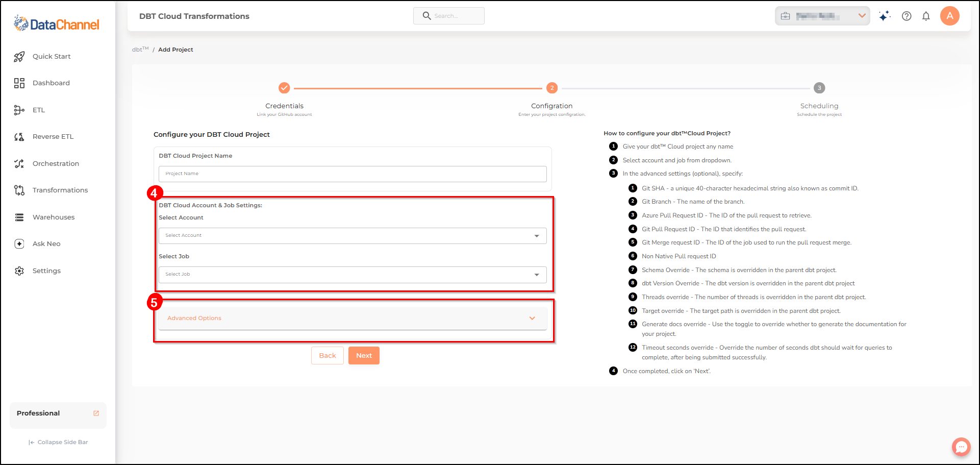The image size is (980, 465).
Task: Click the completed Credentials step checkmark
Action: tap(284, 88)
